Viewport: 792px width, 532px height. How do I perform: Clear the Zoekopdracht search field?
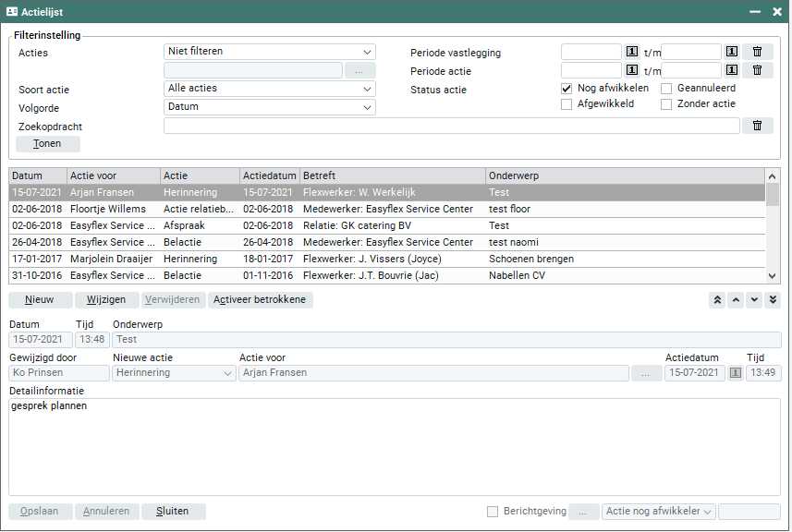click(x=757, y=126)
